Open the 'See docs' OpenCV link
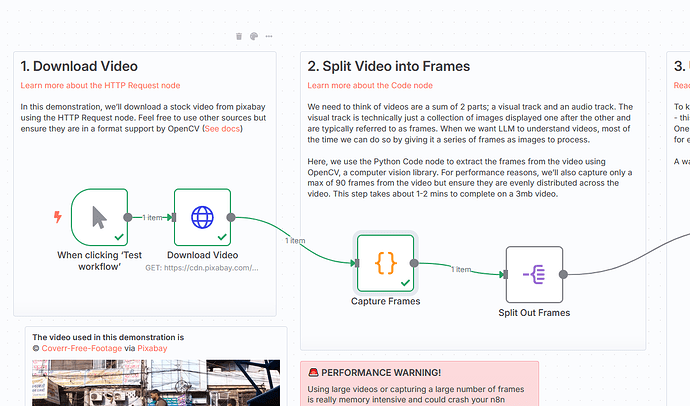Screen dimensions: 690x406 222,129
